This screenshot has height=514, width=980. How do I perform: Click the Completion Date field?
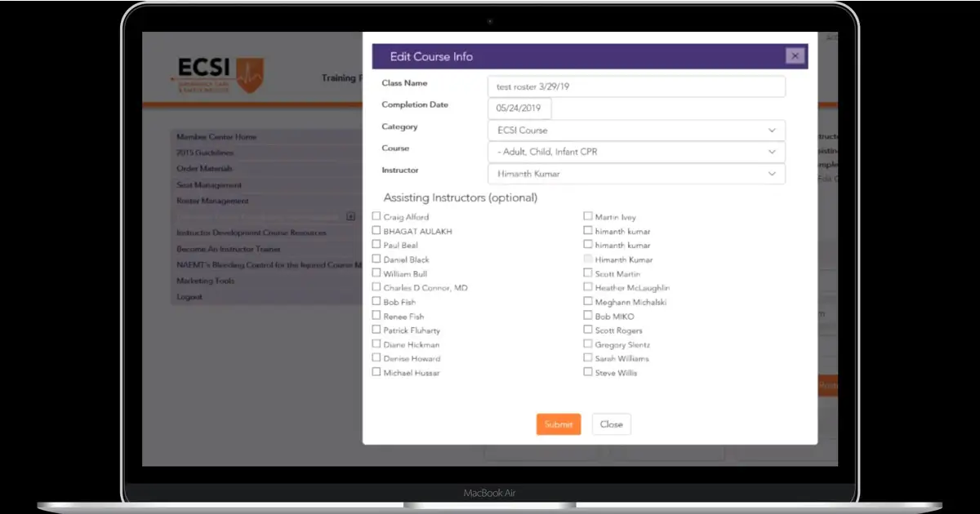point(519,109)
